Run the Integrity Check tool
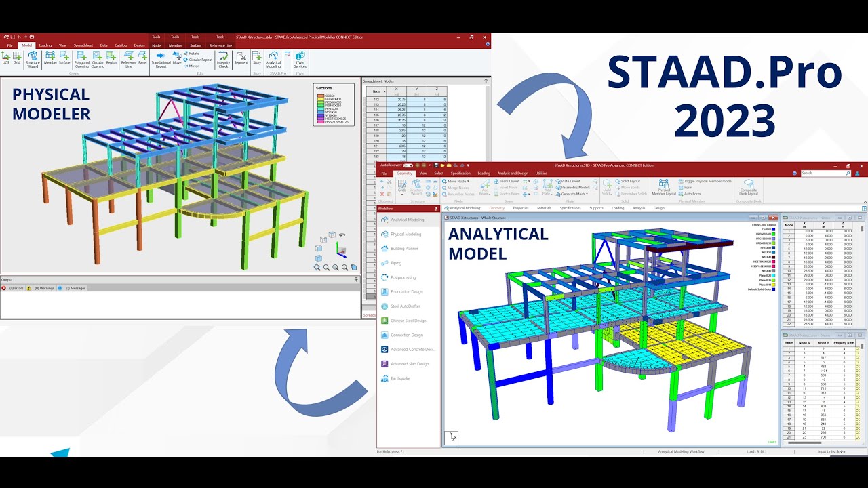 [x=224, y=60]
